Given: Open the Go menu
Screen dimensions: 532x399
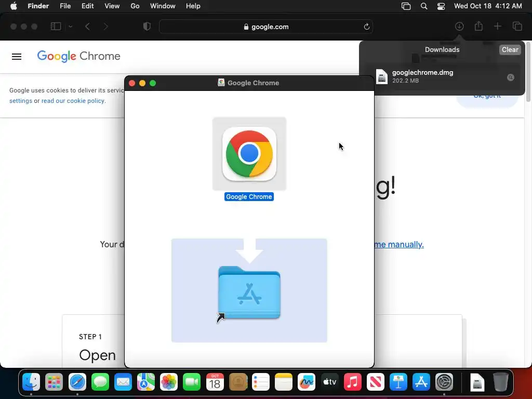Looking at the screenshot, I should point(135,6).
